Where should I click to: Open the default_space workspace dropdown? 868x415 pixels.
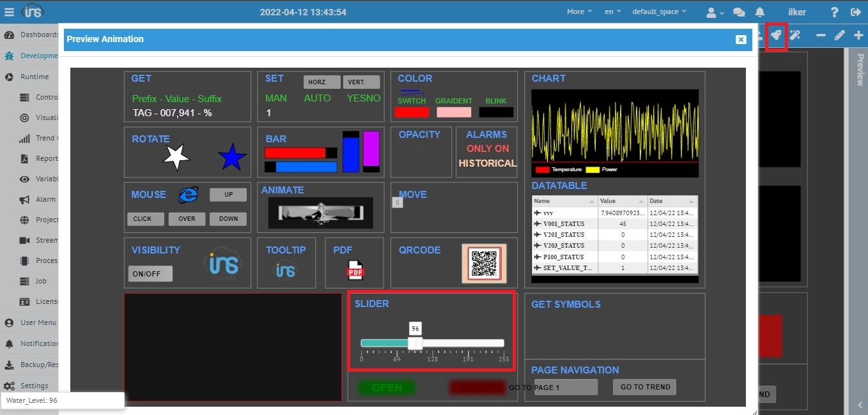tap(659, 11)
